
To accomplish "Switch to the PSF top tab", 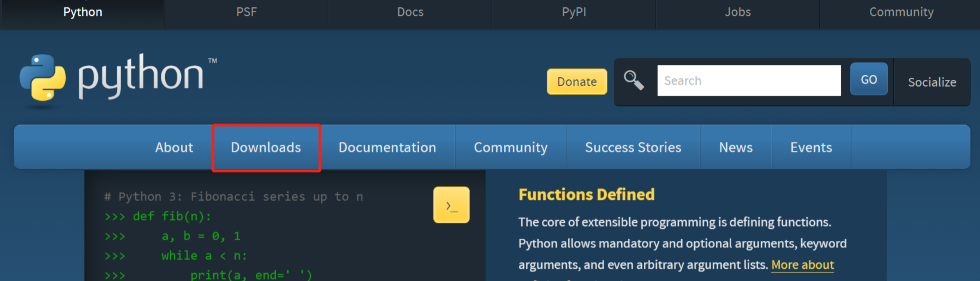I will 247,12.
